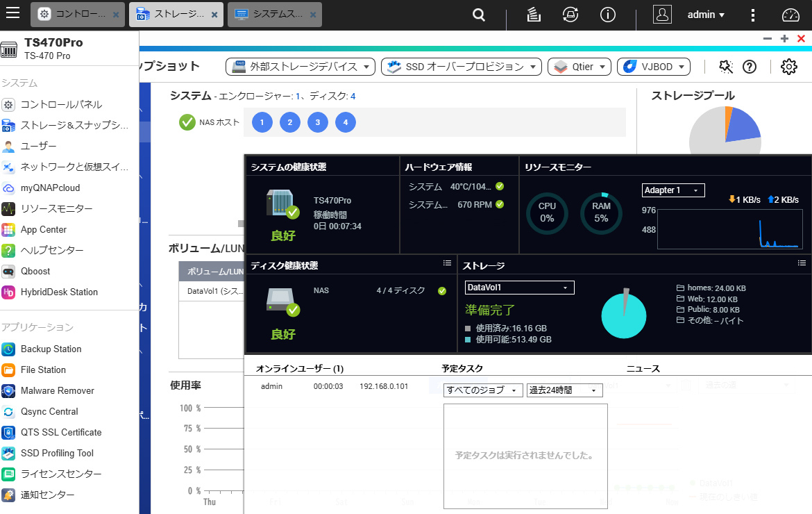Image resolution: width=812 pixels, height=514 pixels.
Task: Open storage manager settings gear
Action: pos(788,66)
